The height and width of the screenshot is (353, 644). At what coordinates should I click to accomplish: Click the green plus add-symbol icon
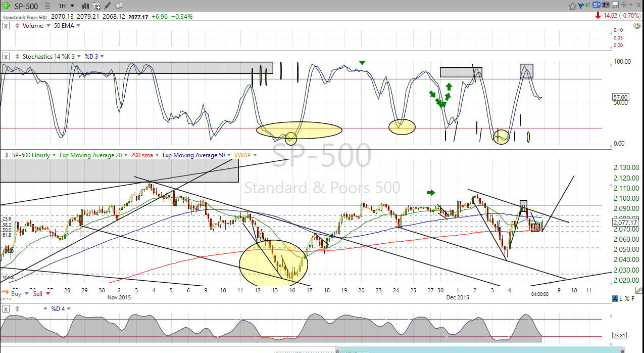(x=6, y=6)
